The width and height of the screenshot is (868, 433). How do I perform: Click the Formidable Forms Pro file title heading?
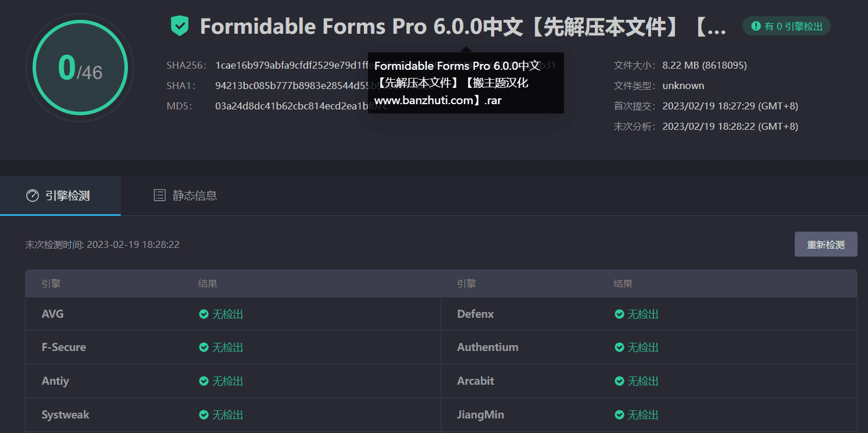(463, 27)
